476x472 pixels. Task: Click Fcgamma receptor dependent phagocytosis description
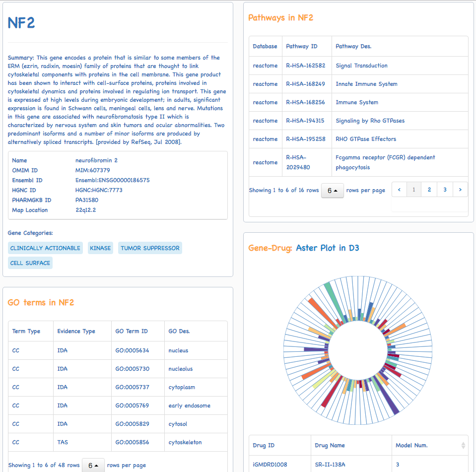point(385,162)
